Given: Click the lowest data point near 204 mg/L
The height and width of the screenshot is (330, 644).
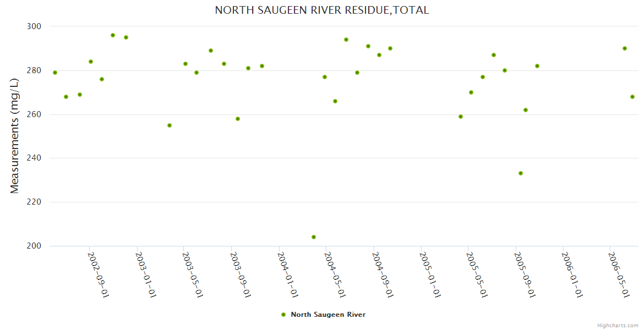Looking at the screenshot, I should pyautogui.click(x=314, y=237).
